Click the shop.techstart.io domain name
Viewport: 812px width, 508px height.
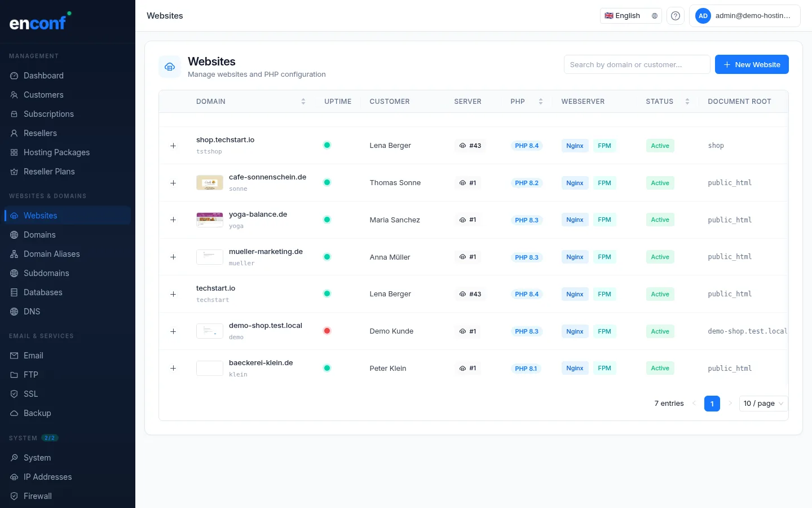225,140
